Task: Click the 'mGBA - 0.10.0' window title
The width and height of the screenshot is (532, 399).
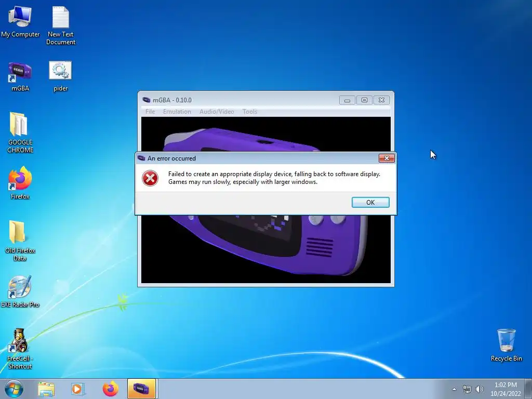Action: [x=172, y=100]
